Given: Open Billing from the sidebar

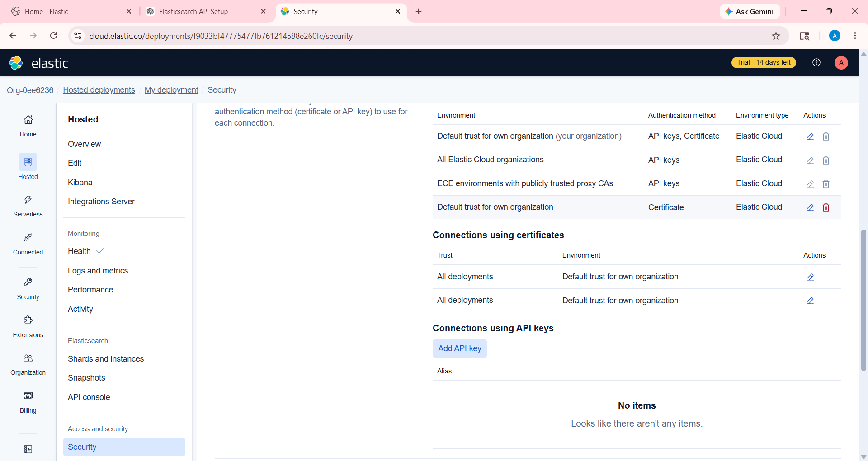Looking at the screenshot, I should [x=28, y=402].
